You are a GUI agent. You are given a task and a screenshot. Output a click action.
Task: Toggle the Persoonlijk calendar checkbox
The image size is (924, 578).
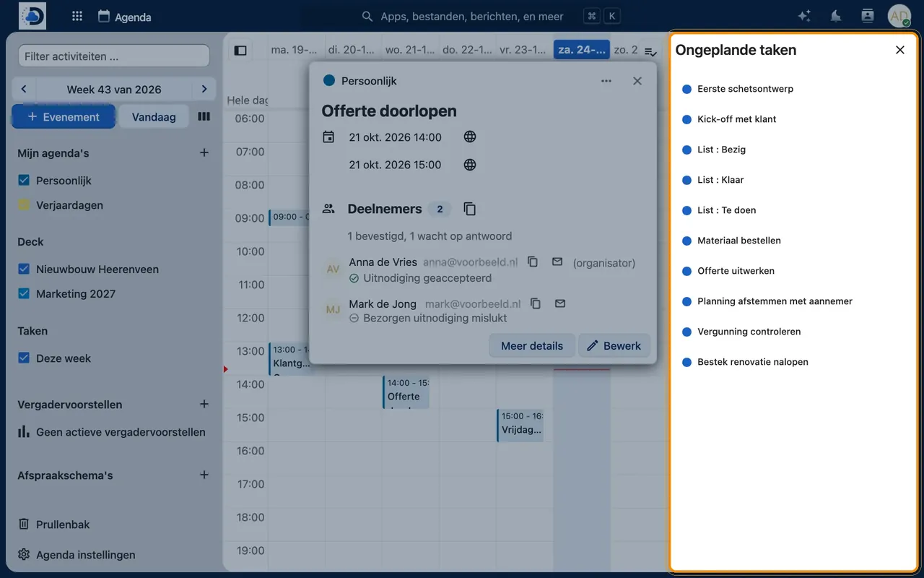(24, 181)
